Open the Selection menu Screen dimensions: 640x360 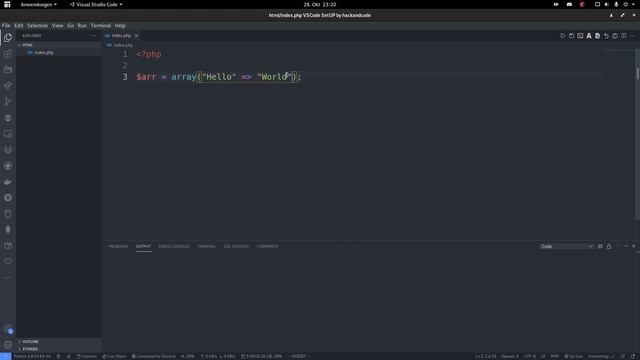pyautogui.click(x=38, y=25)
